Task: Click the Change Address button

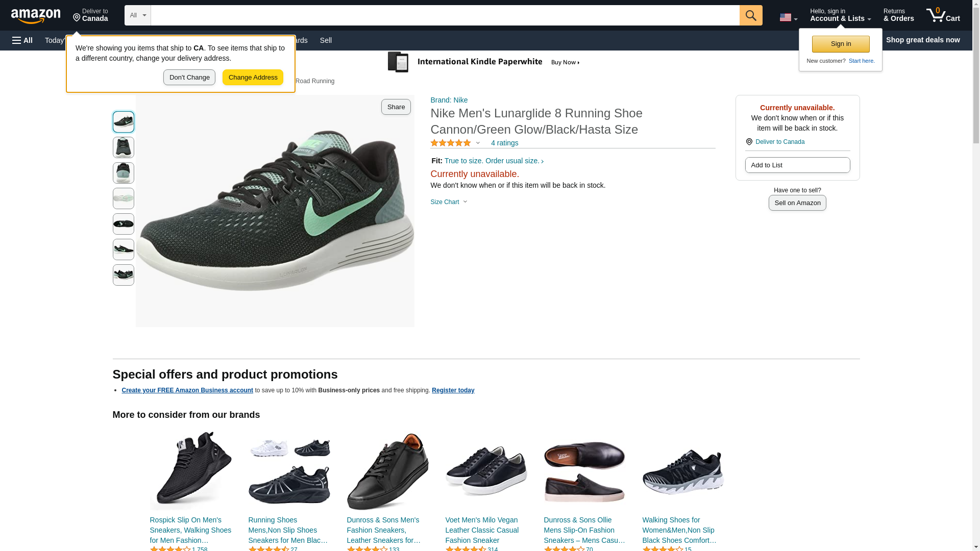Action: coord(253,78)
